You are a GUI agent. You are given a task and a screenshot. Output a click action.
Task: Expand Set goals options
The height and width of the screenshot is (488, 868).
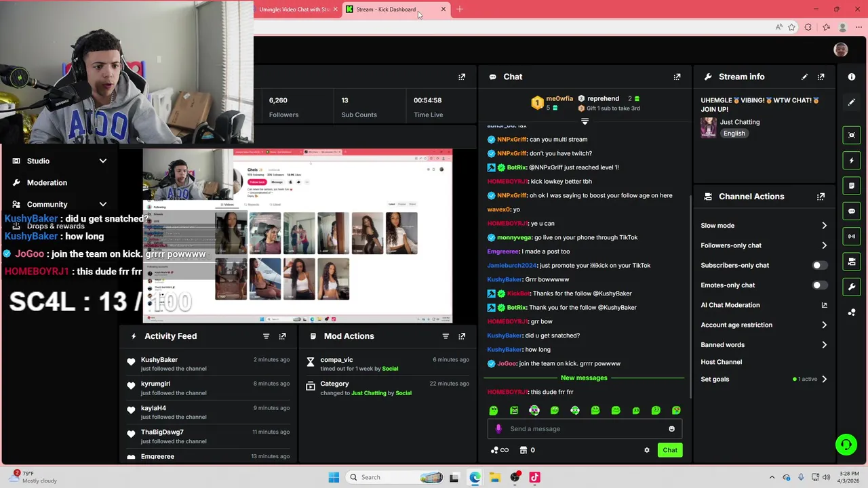pos(824,379)
